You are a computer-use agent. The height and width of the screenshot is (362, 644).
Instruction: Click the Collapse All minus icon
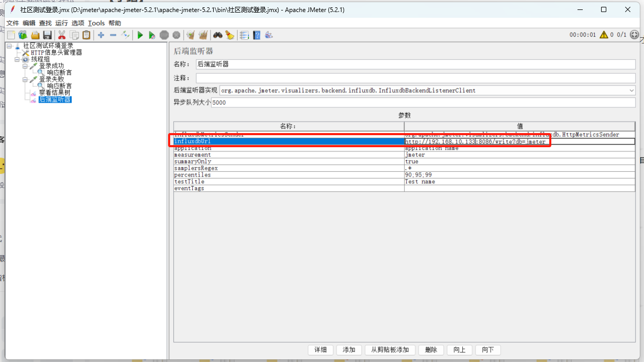[113, 35]
